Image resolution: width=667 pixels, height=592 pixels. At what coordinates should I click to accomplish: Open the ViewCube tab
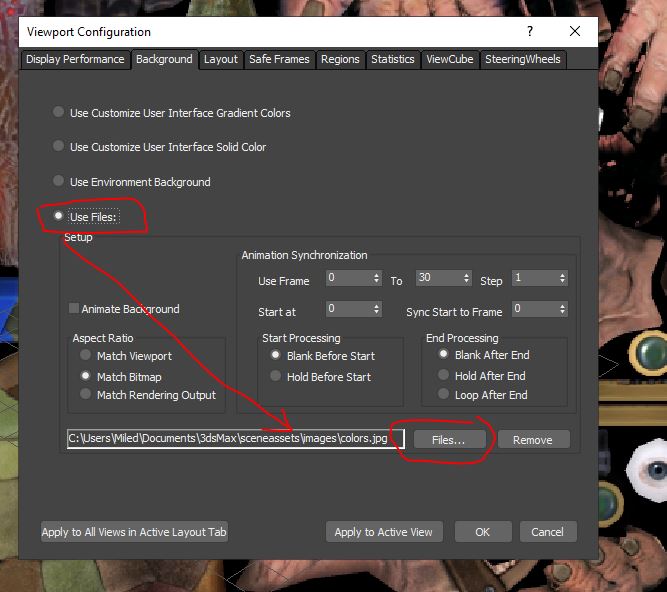450,59
